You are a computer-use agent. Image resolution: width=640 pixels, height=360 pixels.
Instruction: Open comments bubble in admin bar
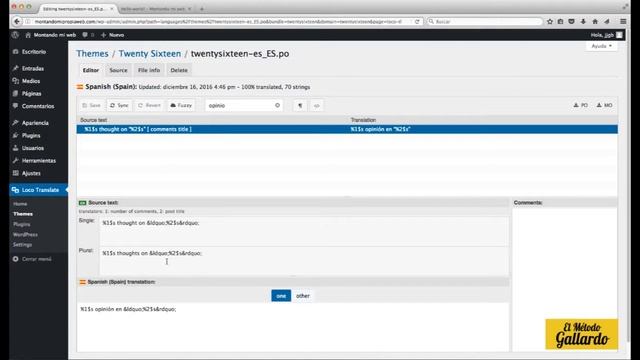coord(88,35)
